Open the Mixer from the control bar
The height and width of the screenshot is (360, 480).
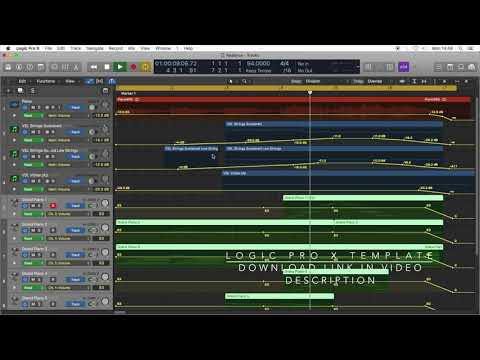65,67
